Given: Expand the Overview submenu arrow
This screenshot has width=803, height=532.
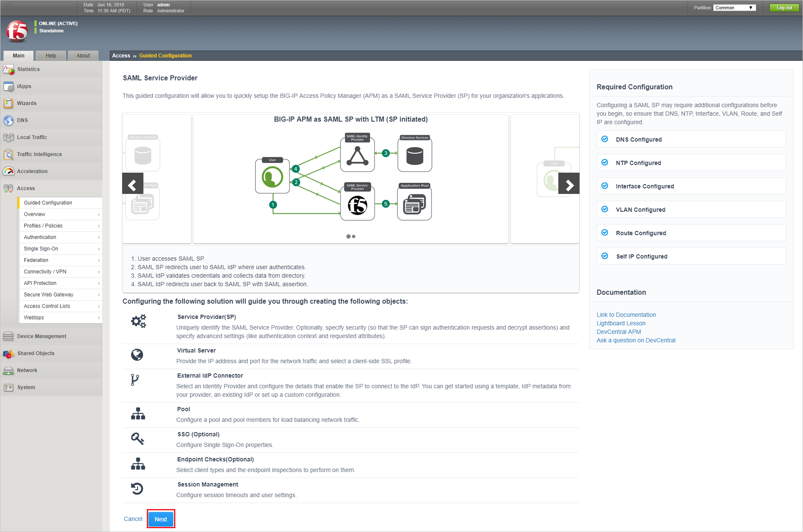Looking at the screenshot, I should click(99, 214).
